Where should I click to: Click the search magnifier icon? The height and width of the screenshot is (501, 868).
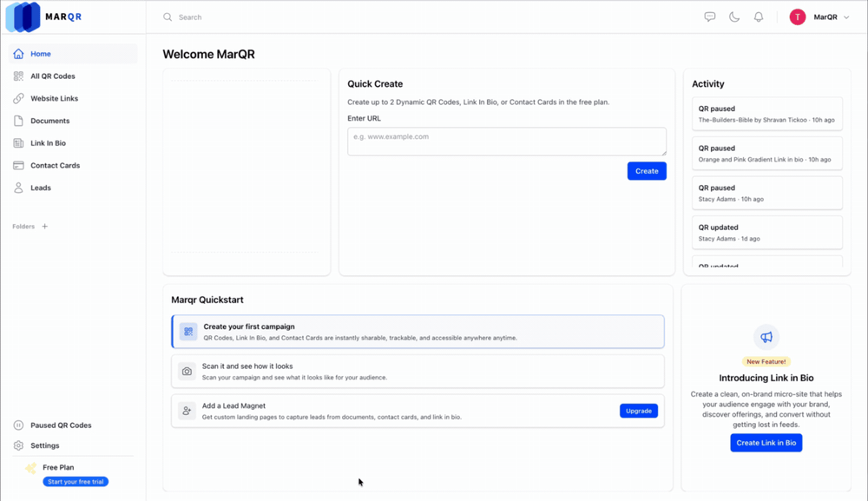[168, 17]
